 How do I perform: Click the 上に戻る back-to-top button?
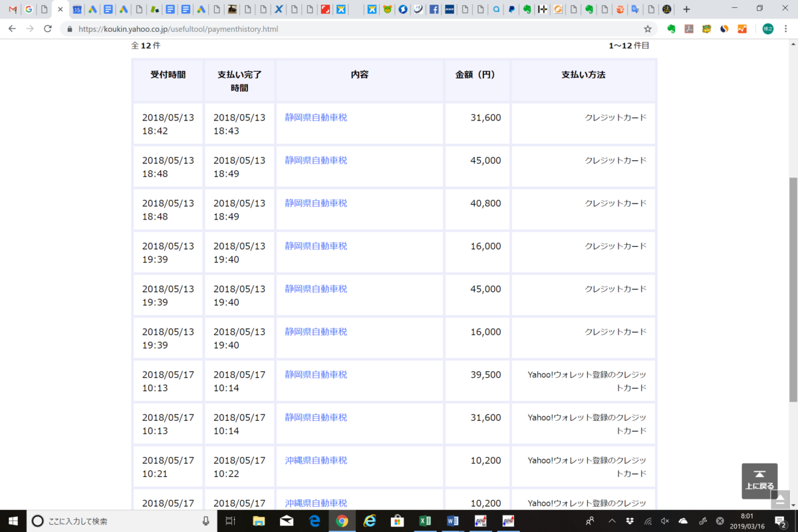(x=759, y=481)
